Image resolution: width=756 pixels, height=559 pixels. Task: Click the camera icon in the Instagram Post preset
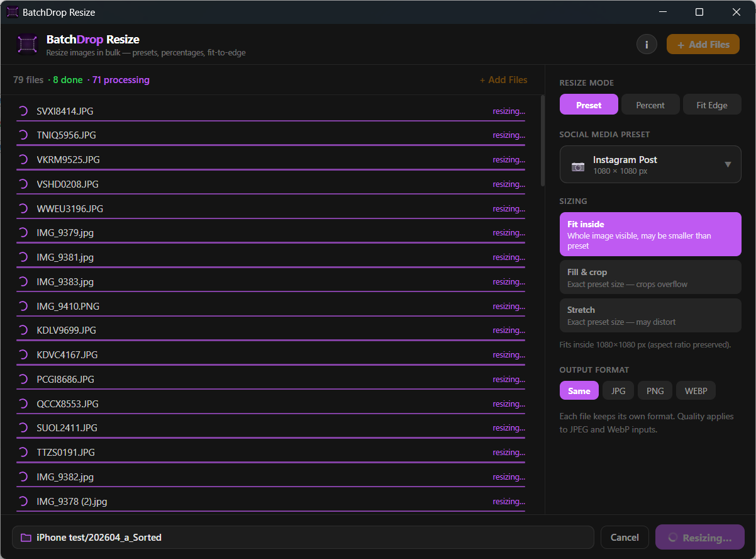(577, 166)
